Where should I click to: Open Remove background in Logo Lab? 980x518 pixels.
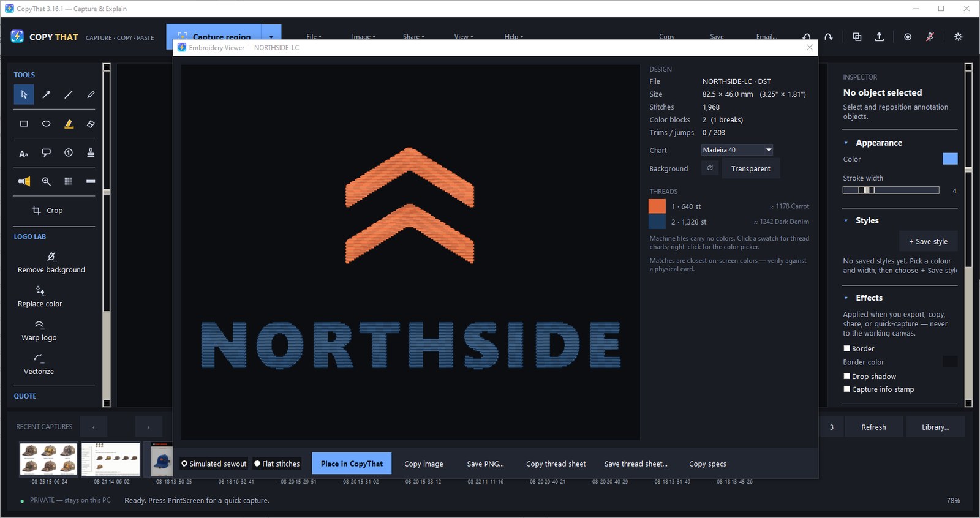[x=51, y=263]
